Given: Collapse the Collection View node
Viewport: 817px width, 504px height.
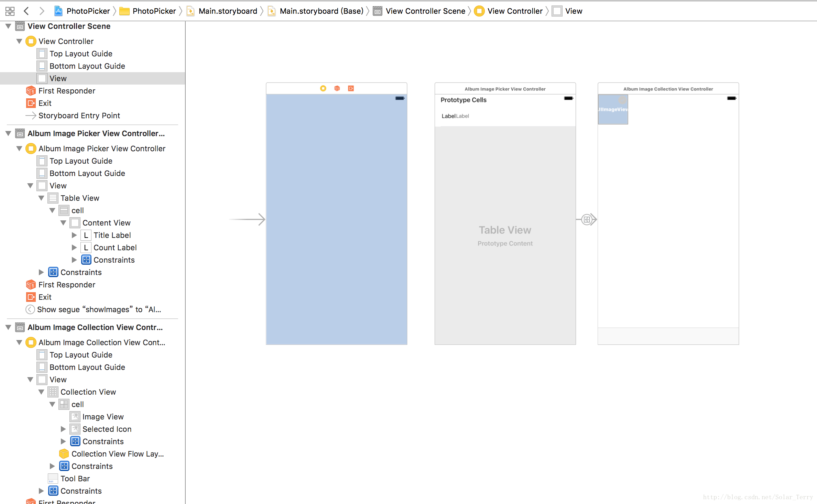Looking at the screenshot, I should tap(42, 392).
